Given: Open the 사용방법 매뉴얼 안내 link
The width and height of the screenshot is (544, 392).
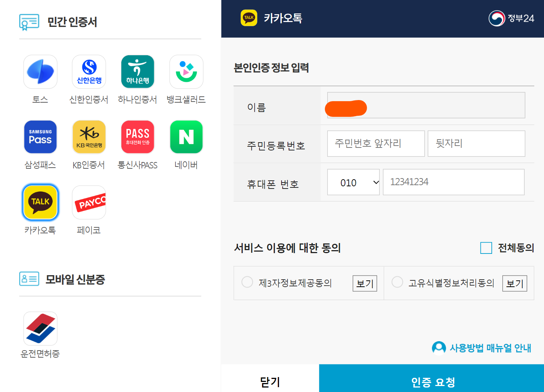Looking at the screenshot, I should (490, 348).
